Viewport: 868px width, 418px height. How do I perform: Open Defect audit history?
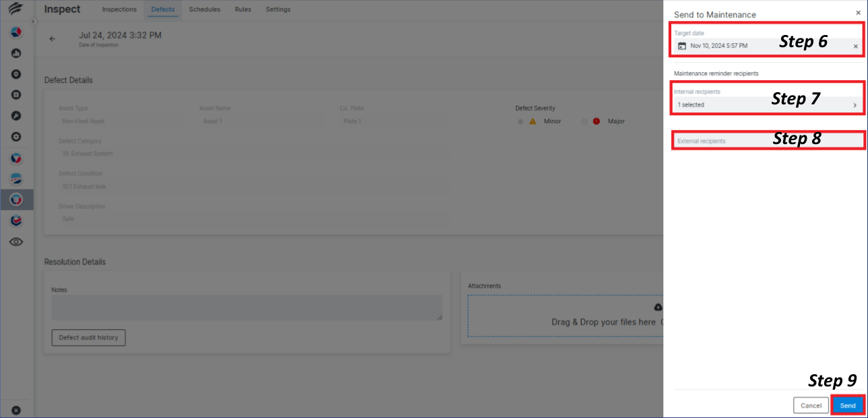click(x=88, y=337)
